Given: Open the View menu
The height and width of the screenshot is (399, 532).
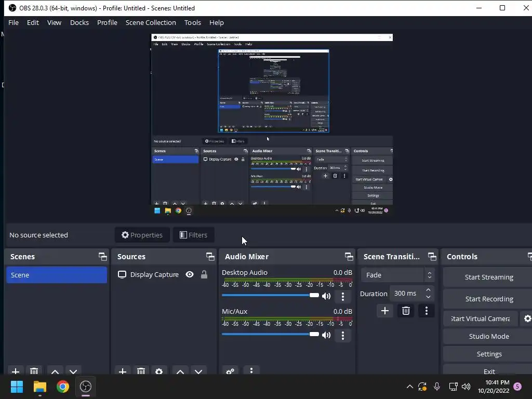Looking at the screenshot, I should [x=54, y=22].
